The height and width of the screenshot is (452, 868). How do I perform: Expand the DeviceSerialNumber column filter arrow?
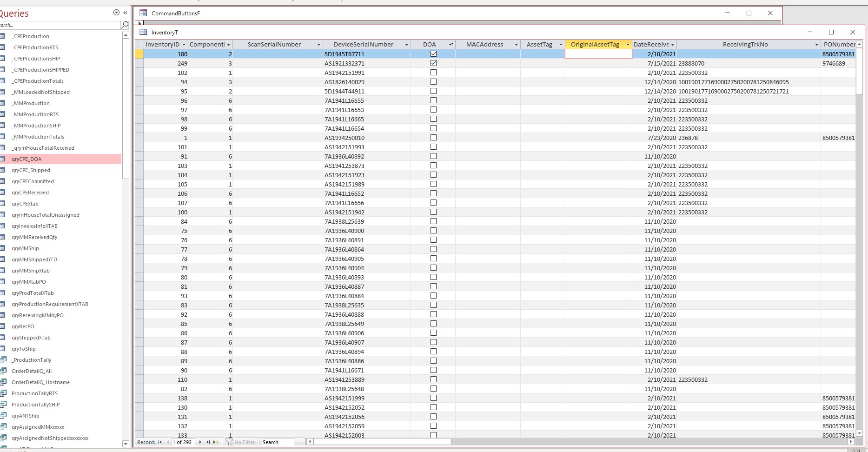[x=406, y=45]
